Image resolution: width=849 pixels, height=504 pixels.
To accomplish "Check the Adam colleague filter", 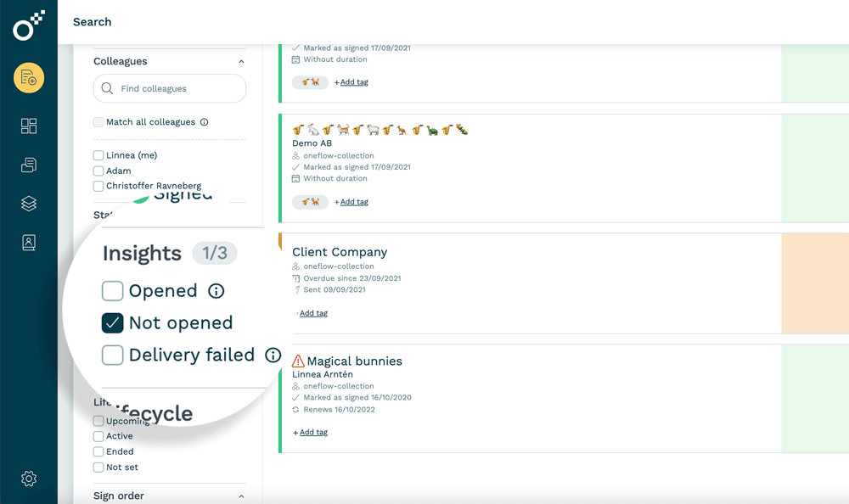I will 98,171.
